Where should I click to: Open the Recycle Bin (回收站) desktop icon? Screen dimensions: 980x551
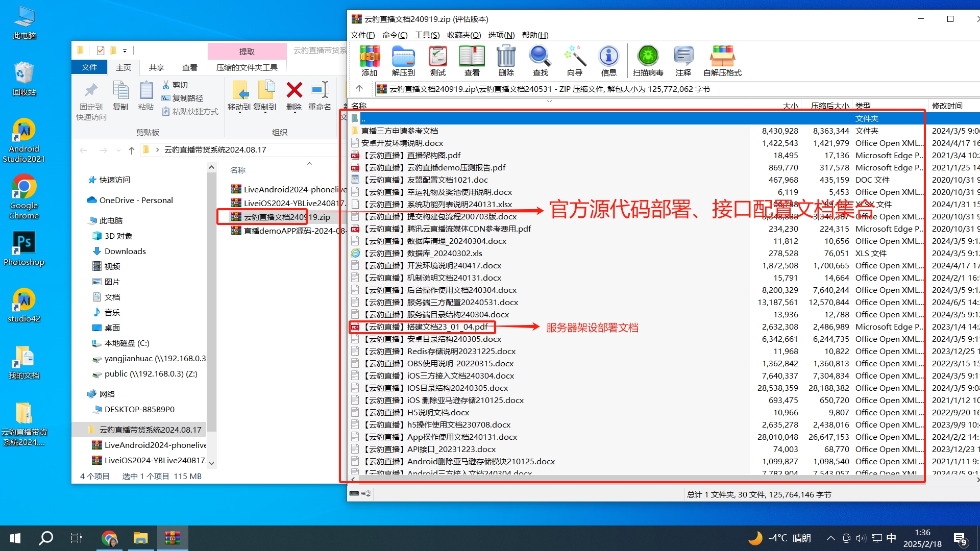click(x=24, y=79)
